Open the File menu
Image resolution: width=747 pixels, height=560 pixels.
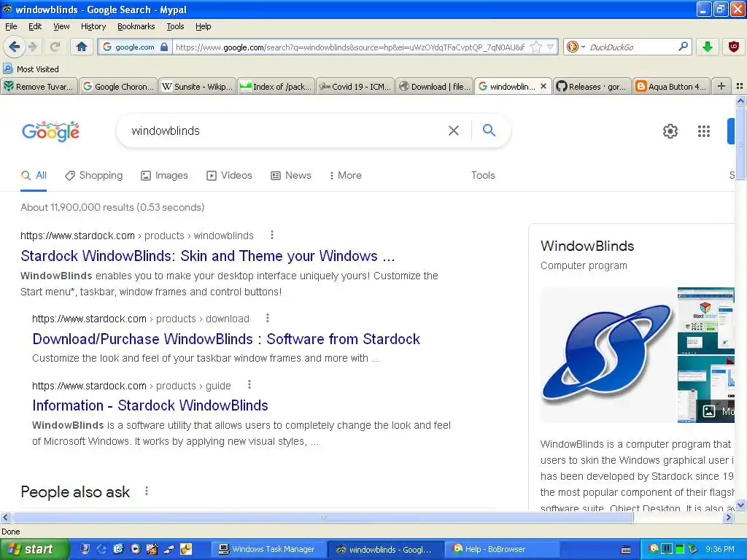tap(11, 26)
